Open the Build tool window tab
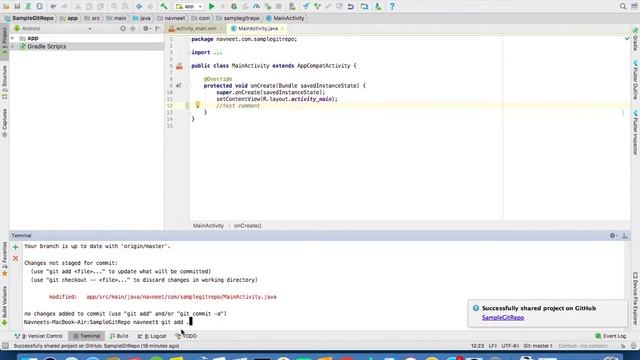This screenshot has width=640, height=360. click(119, 336)
